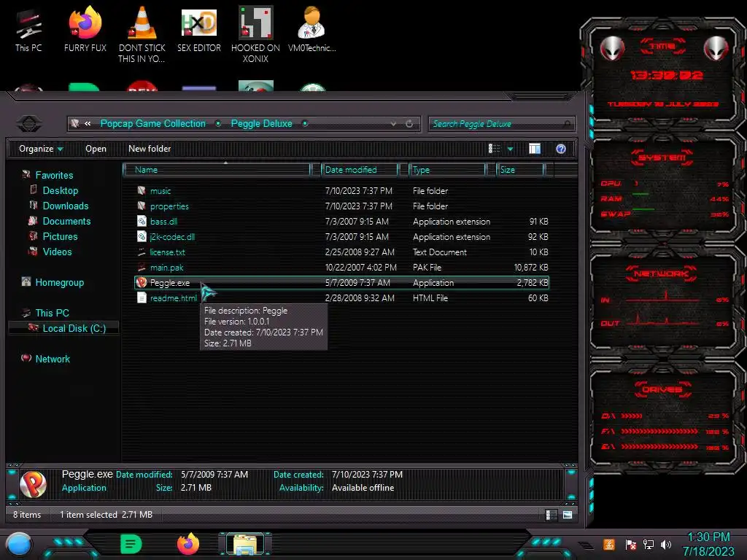
Task: Click Peggle Deluxe breadcrumb segment
Action: [262, 123]
